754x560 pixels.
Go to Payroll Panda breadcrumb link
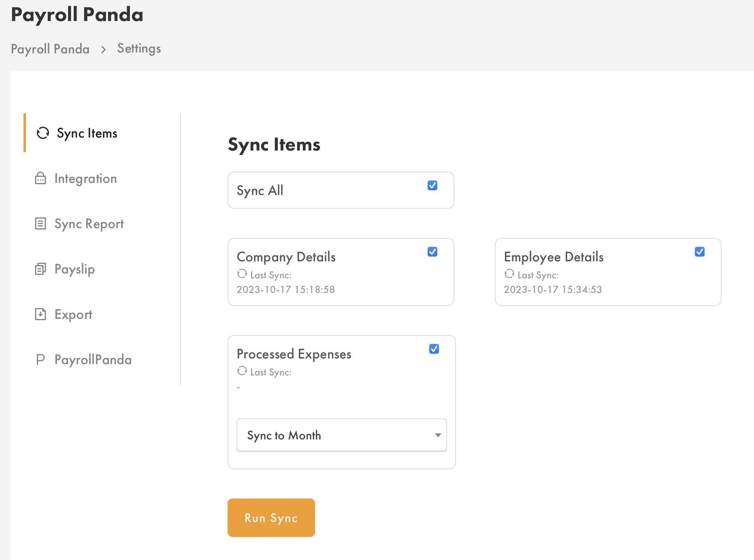pyautogui.click(x=50, y=49)
